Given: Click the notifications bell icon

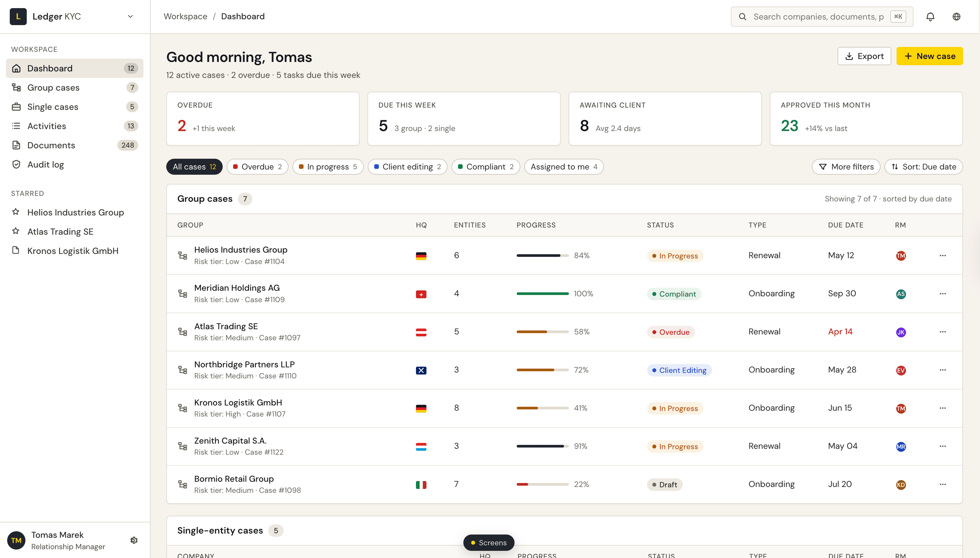Looking at the screenshot, I should tap(930, 17).
